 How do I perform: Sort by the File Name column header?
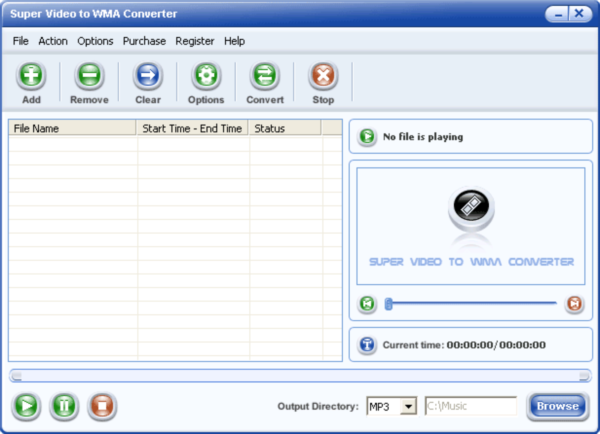click(72, 128)
